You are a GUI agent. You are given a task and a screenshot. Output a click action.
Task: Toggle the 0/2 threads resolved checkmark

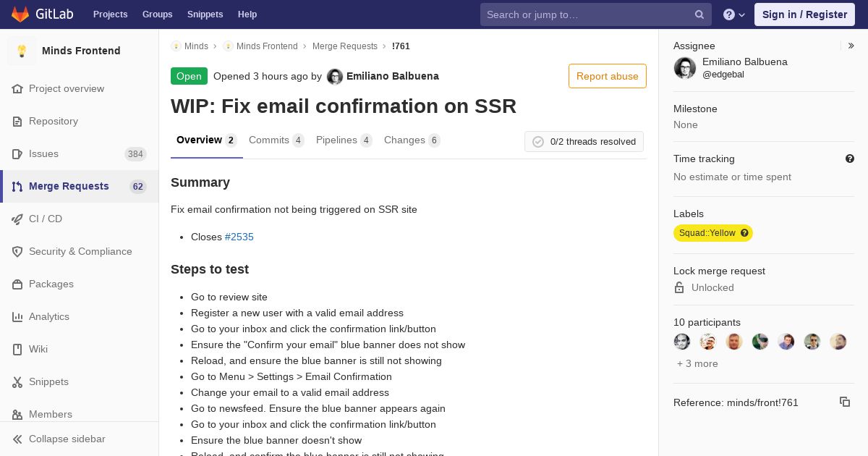click(538, 142)
